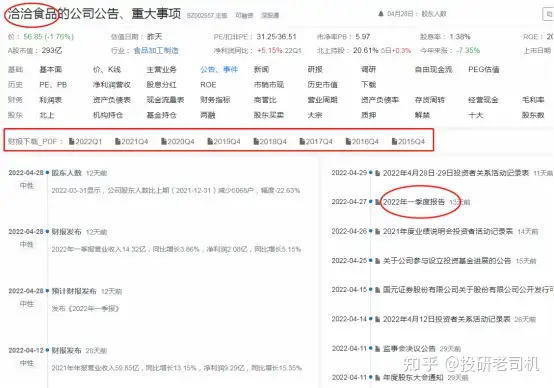Image resolution: width=554 pixels, height=388 pixels.
Task: Open the 主营业务 section
Action: (x=161, y=70)
